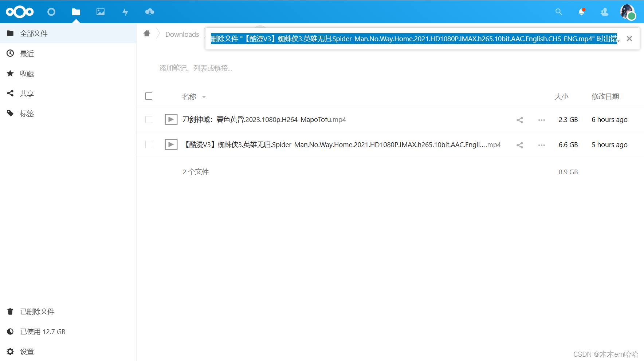644x361 pixels.
Task: Open the Nextcloud dashboard circle icon
Action: (x=51, y=12)
